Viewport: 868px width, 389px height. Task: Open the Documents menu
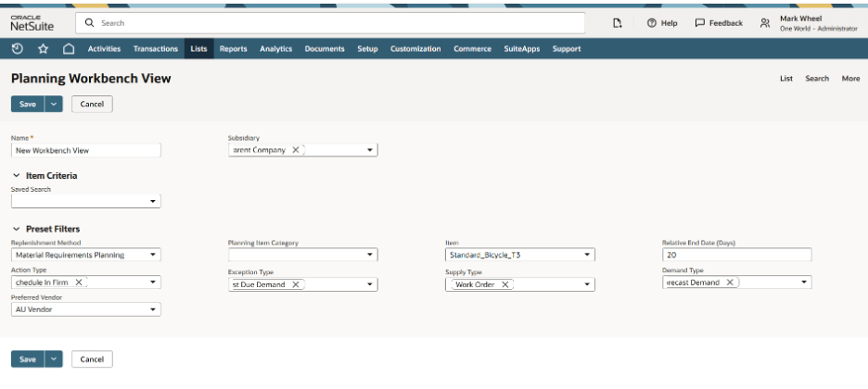325,48
